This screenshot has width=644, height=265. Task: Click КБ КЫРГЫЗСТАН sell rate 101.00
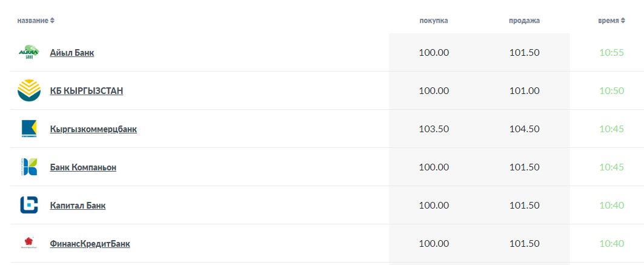(525, 91)
